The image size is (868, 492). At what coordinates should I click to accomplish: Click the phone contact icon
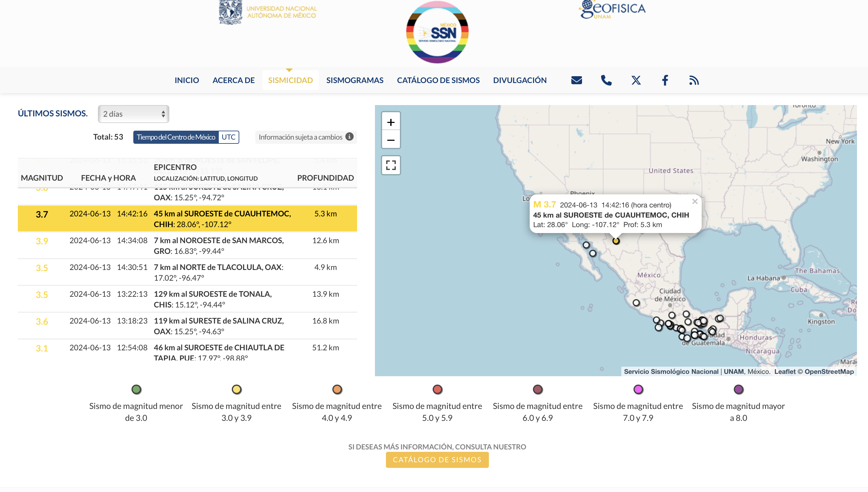click(606, 80)
